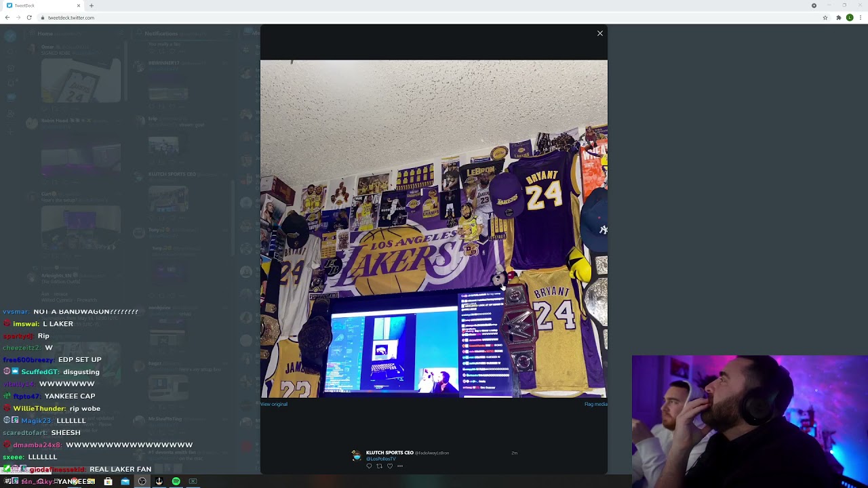Close the media preview with the X
Viewport: 868px width, 488px height.
point(599,33)
